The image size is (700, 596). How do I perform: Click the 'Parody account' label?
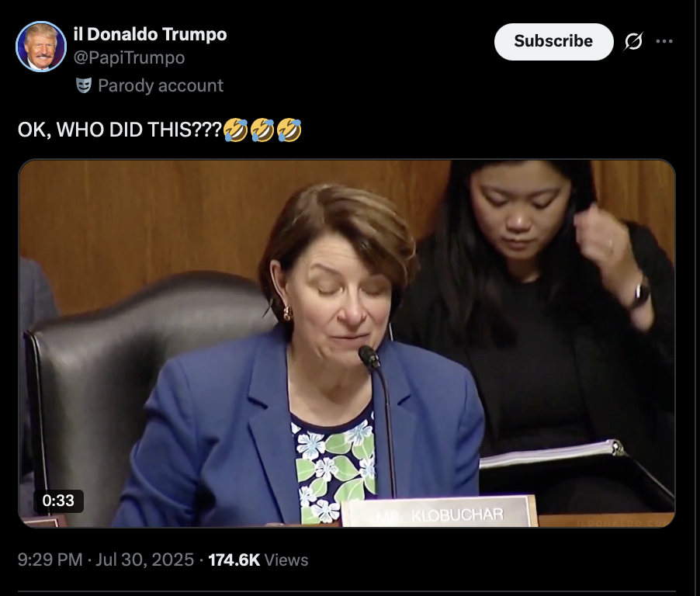[161, 85]
